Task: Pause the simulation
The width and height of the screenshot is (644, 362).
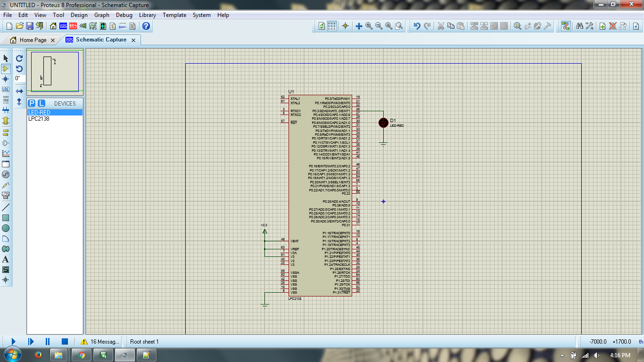Action: tap(48, 341)
